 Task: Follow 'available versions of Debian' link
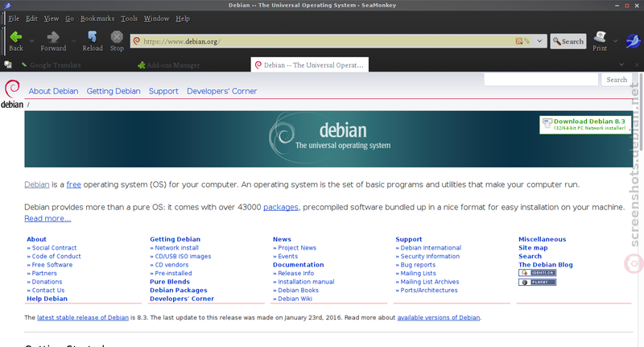[439, 318]
